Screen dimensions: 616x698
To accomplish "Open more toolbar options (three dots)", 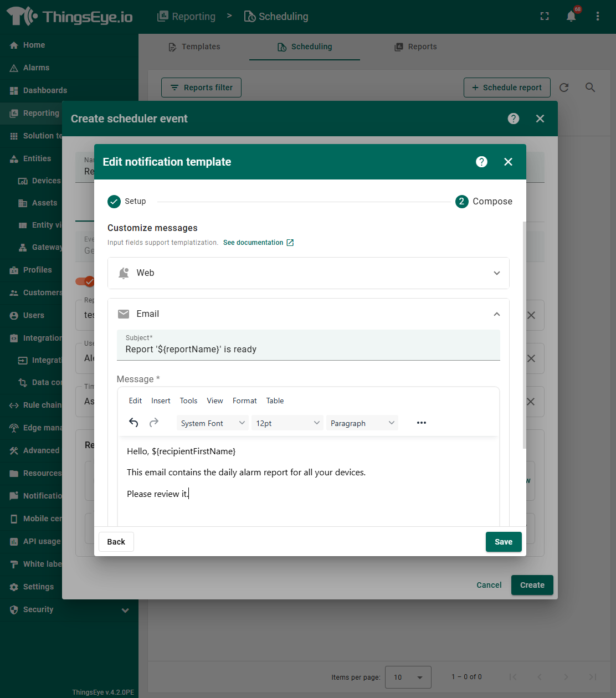I will click(422, 423).
